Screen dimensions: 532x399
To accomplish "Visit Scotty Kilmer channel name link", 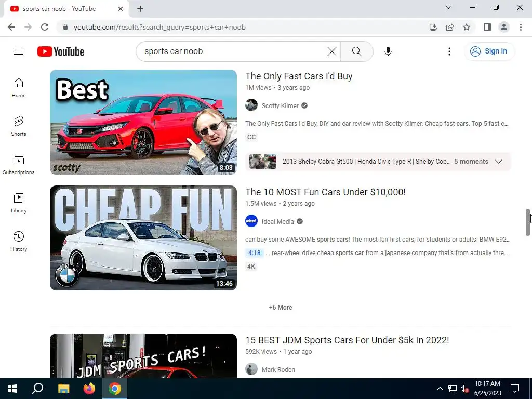I will tap(280, 106).
